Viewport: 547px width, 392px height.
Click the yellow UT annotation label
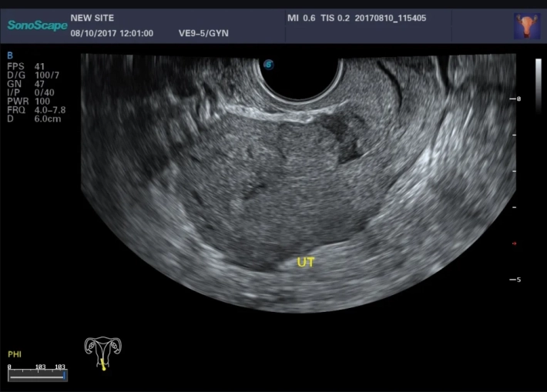point(306,263)
